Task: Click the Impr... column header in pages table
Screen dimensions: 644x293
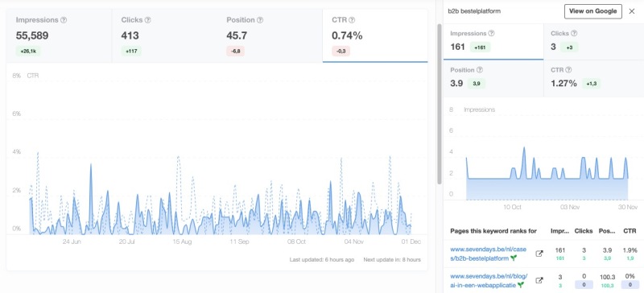Action: tap(559, 231)
